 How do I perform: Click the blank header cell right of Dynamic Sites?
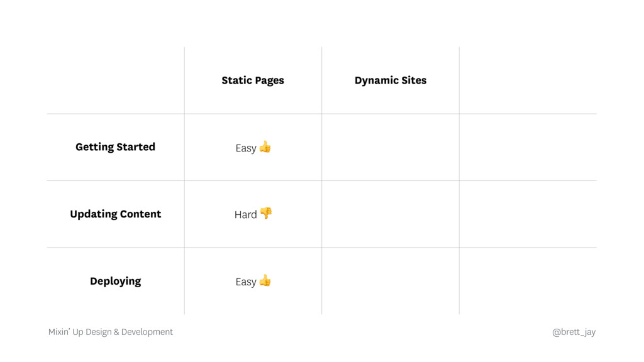tap(528, 80)
